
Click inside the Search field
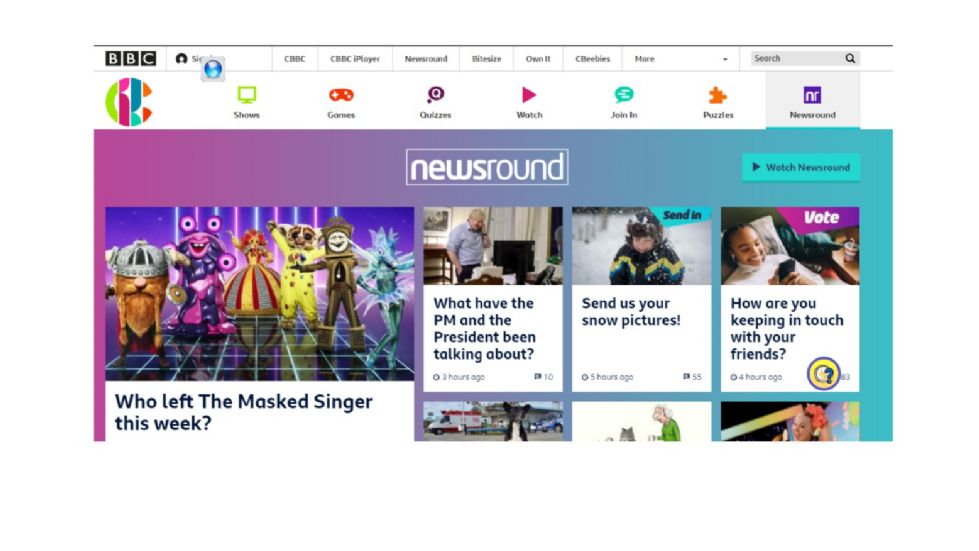click(x=797, y=59)
